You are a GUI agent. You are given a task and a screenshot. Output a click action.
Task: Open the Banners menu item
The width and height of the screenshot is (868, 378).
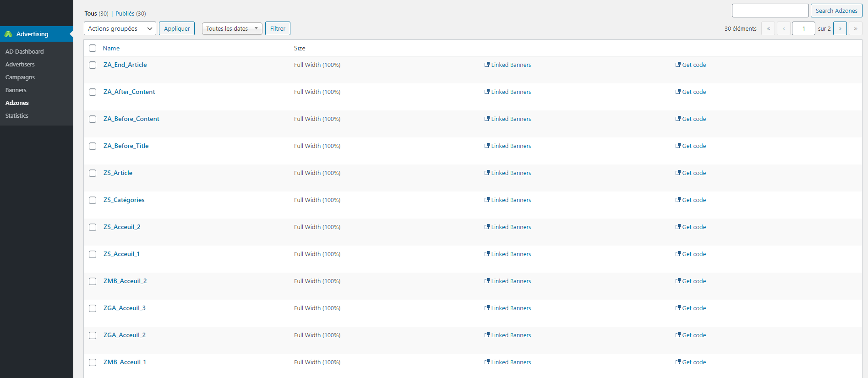[16, 90]
